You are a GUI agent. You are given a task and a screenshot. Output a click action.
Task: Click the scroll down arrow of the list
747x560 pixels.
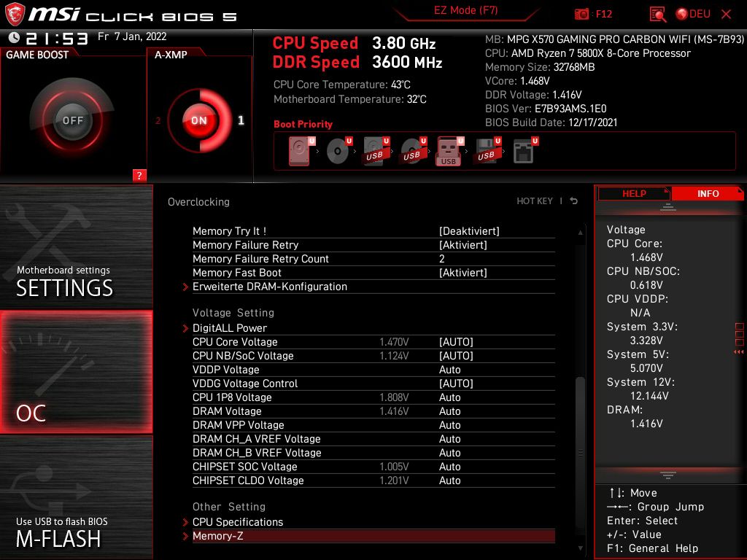click(x=580, y=548)
